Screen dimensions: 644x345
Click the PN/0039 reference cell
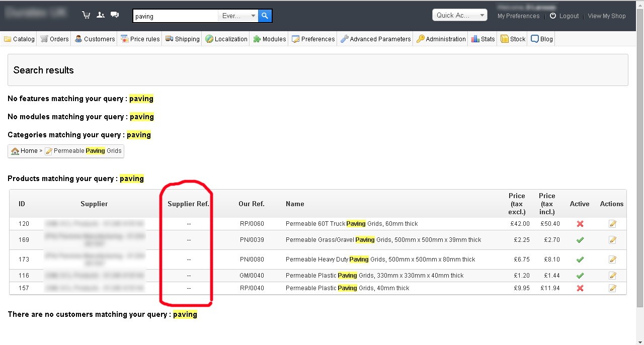[252, 240]
